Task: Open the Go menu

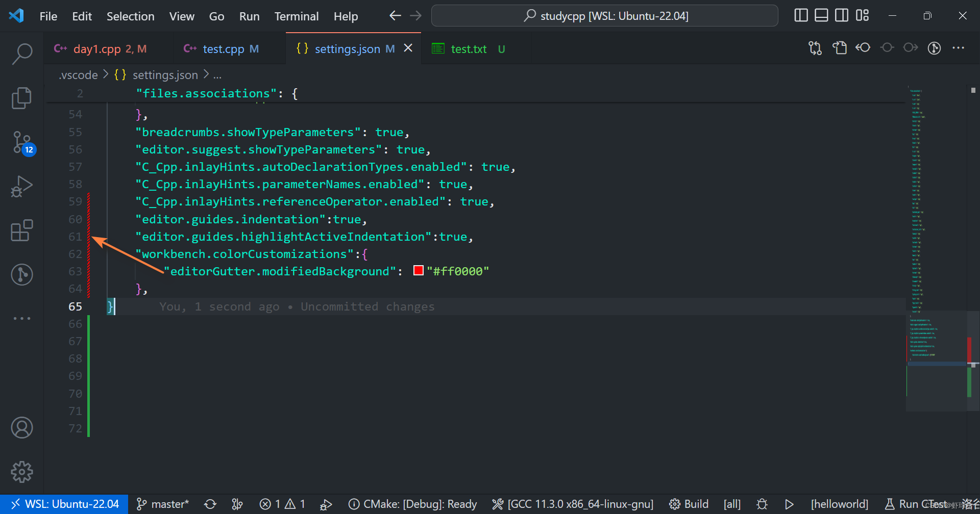Action: pyautogui.click(x=216, y=16)
